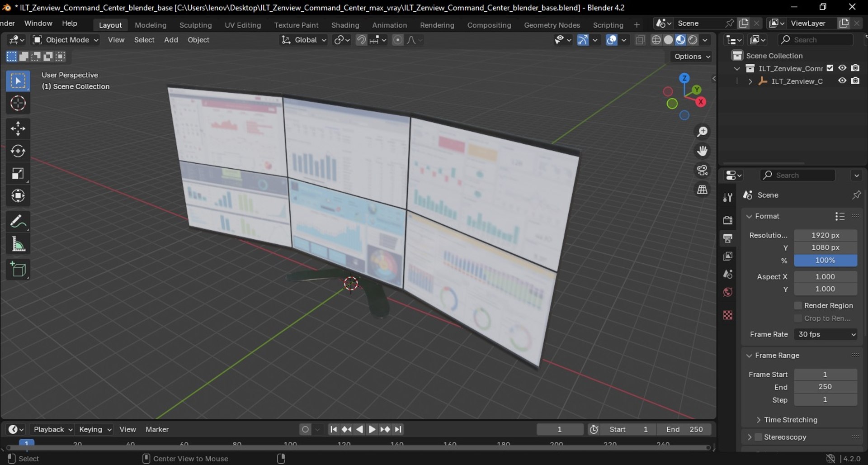Viewport: 868px width, 465px height.
Task: Toggle proportional editing button
Action: click(397, 40)
